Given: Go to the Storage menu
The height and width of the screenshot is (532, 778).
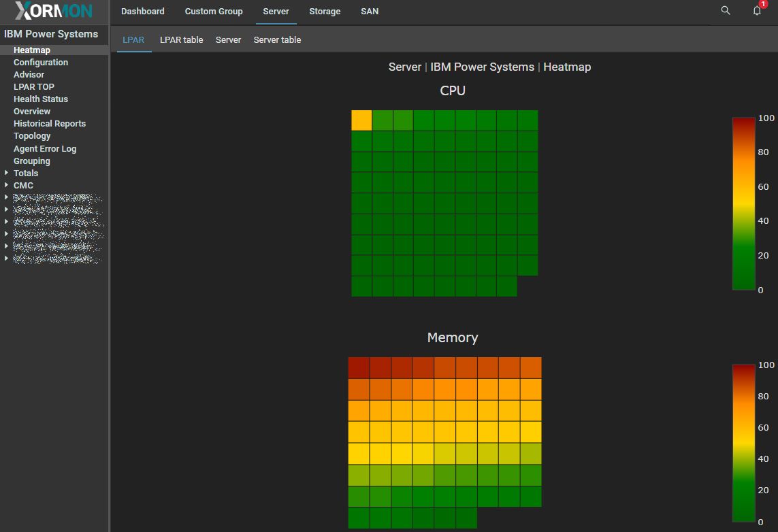Looking at the screenshot, I should pyautogui.click(x=325, y=12).
